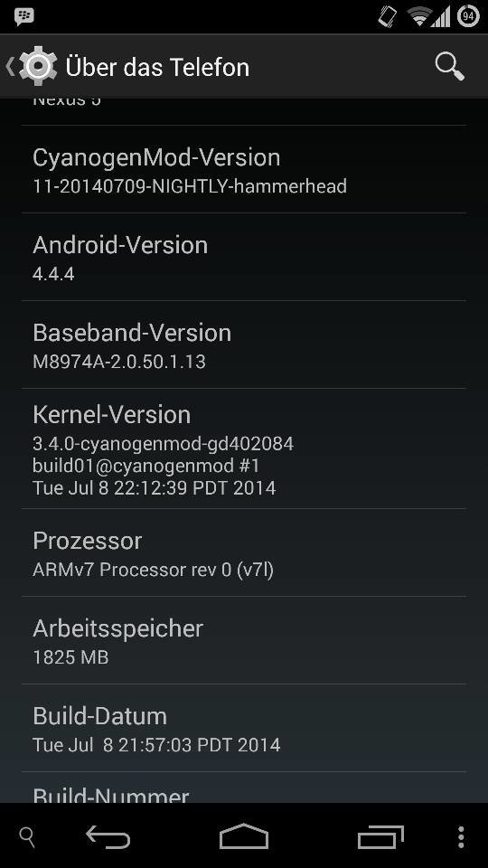Select the Baseband-Version list item
This screenshot has width=488, height=868.
coord(244,344)
